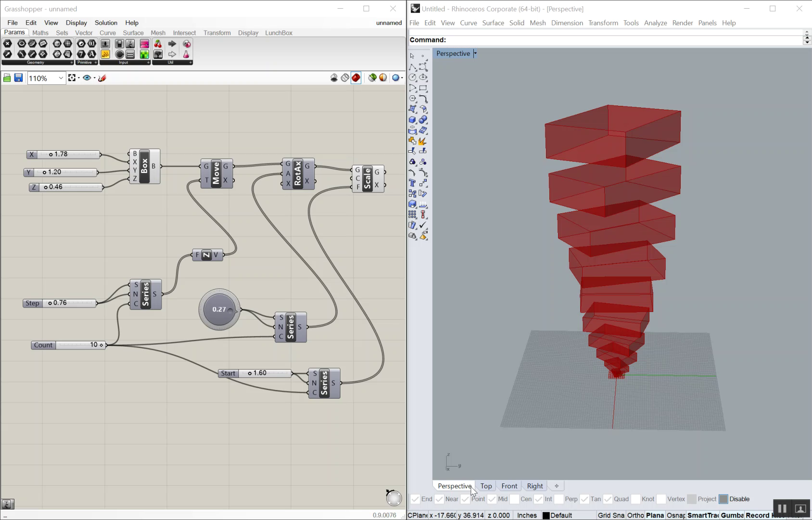Image resolution: width=812 pixels, height=520 pixels.
Task: Select the Panel component icon under Input
Action: tap(130, 54)
